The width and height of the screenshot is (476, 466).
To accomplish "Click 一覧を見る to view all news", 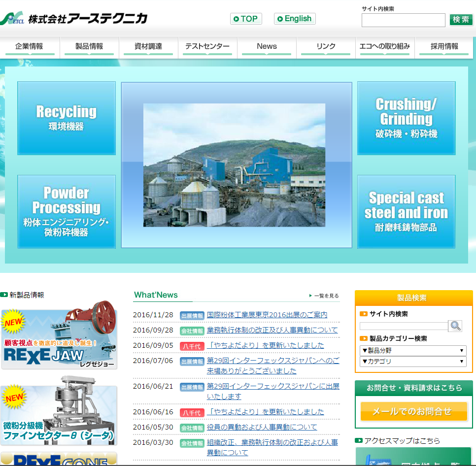I will coord(325,296).
